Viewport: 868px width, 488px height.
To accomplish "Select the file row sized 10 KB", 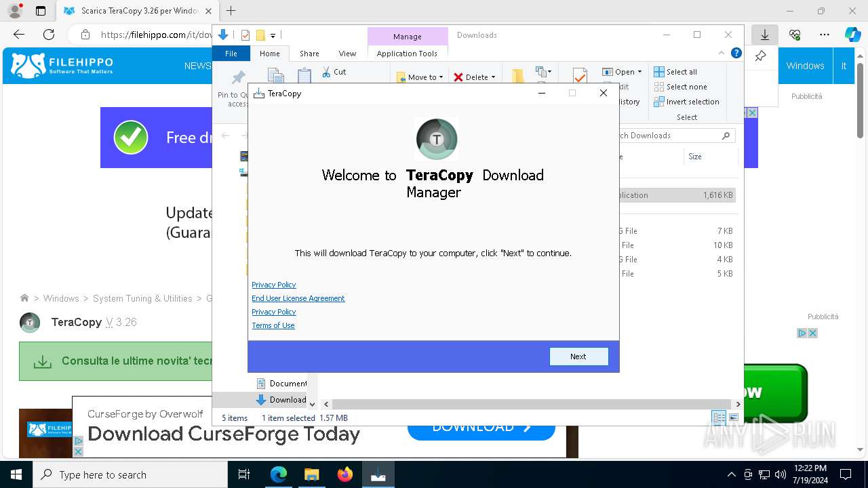I will (x=677, y=245).
